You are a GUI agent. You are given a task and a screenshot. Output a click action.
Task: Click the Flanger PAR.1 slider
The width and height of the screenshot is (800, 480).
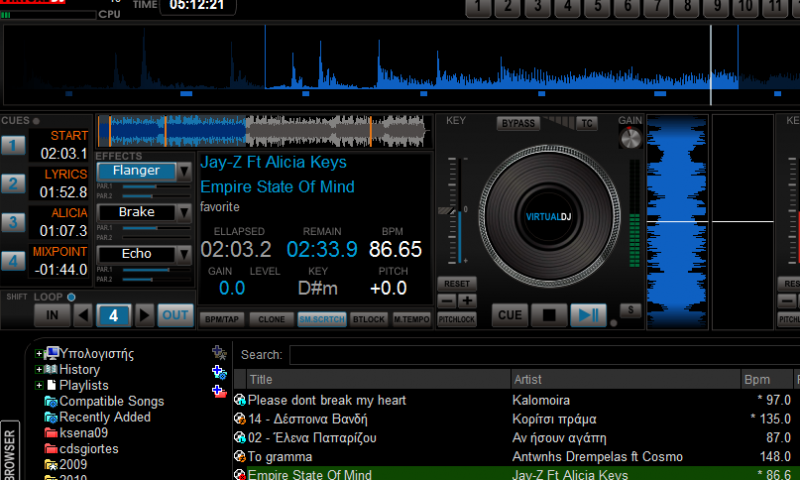[x=156, y=187]
